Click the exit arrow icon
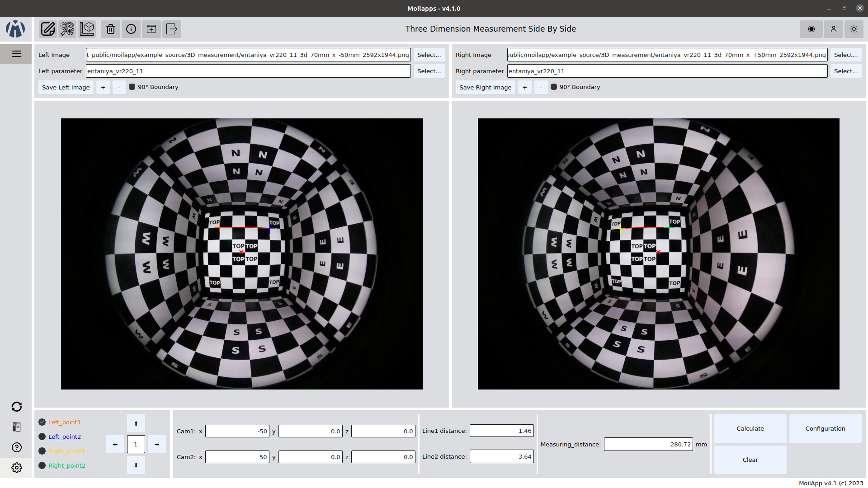 tap(172, 29)
